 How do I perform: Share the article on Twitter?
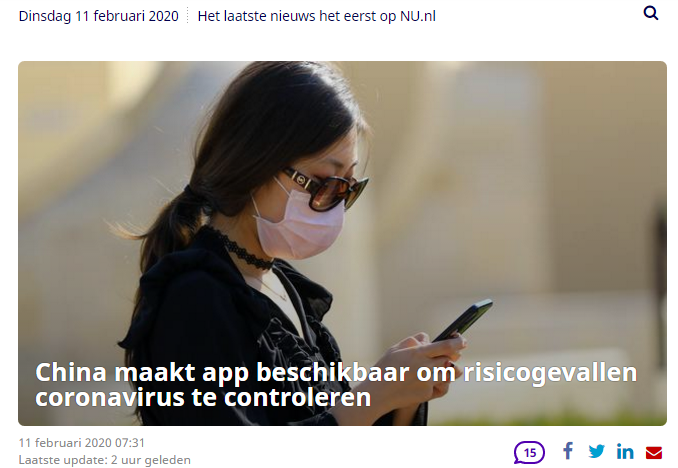click(x=597, y=451)
